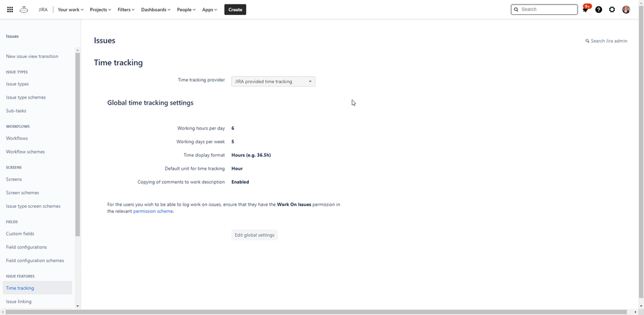Open Screens in sidebar
Screen dimensions: 644x315
14,179
